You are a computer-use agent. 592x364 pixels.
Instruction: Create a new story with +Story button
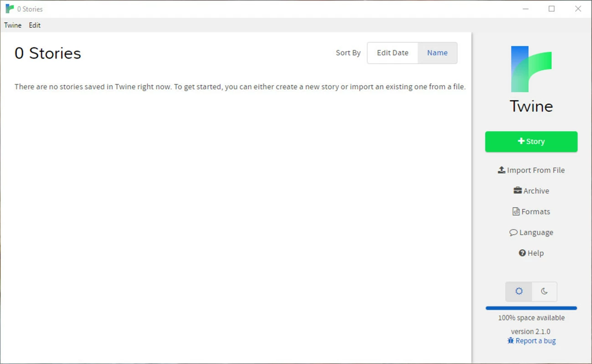pyautogui.click(x=531, y=142)
